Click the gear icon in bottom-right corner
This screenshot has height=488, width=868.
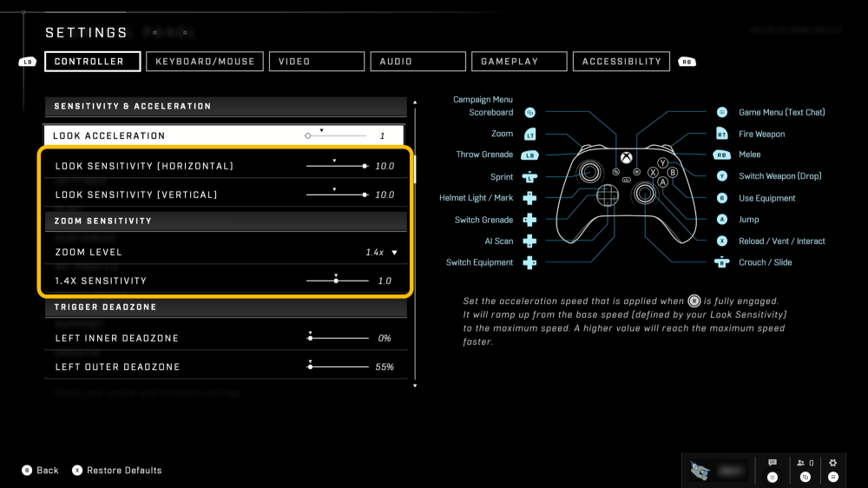coord(833,464)
